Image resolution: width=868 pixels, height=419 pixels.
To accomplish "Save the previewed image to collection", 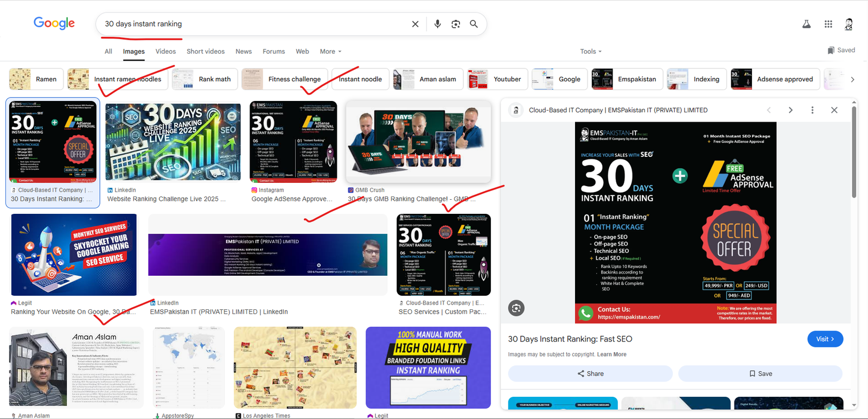I will point(760,373).
